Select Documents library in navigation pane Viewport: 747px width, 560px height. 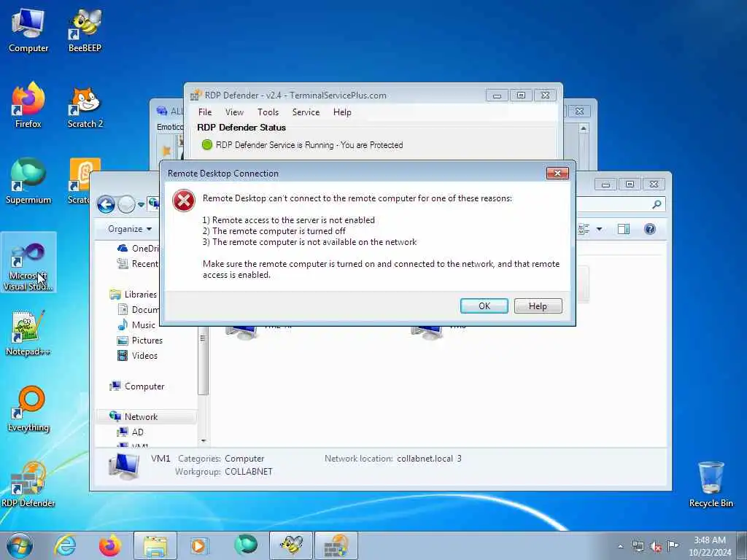(138, 309)
